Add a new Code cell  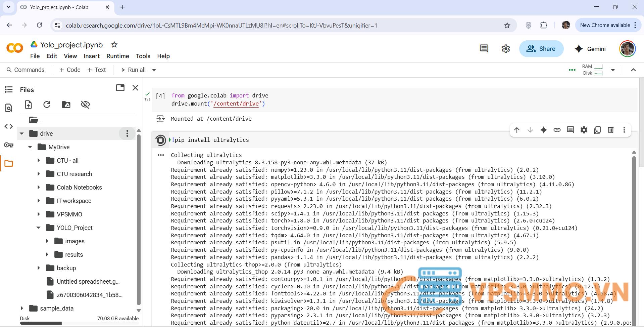point(70,70)
